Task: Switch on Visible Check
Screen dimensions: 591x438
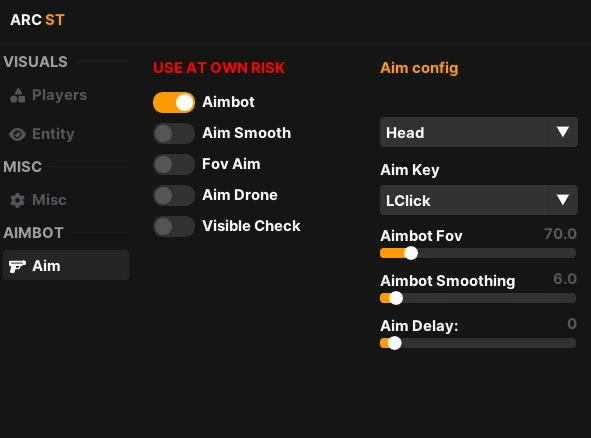Action: [x=174, y=226]
